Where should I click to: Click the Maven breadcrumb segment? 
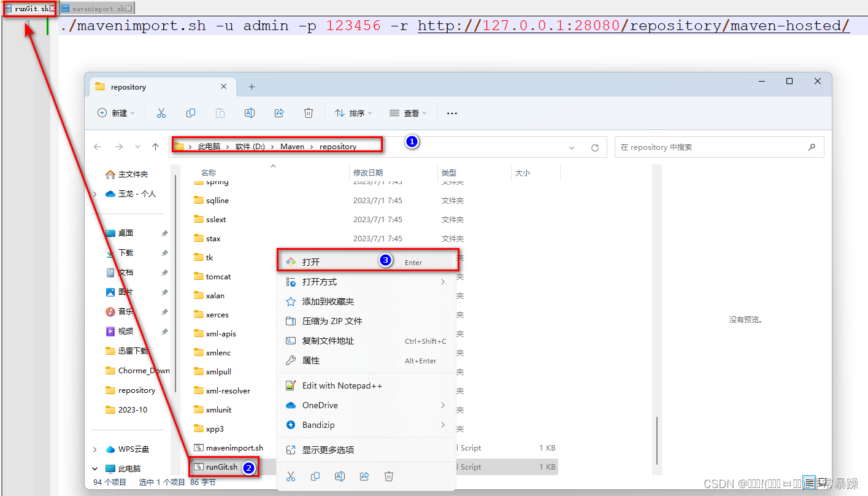pos(293,147)
